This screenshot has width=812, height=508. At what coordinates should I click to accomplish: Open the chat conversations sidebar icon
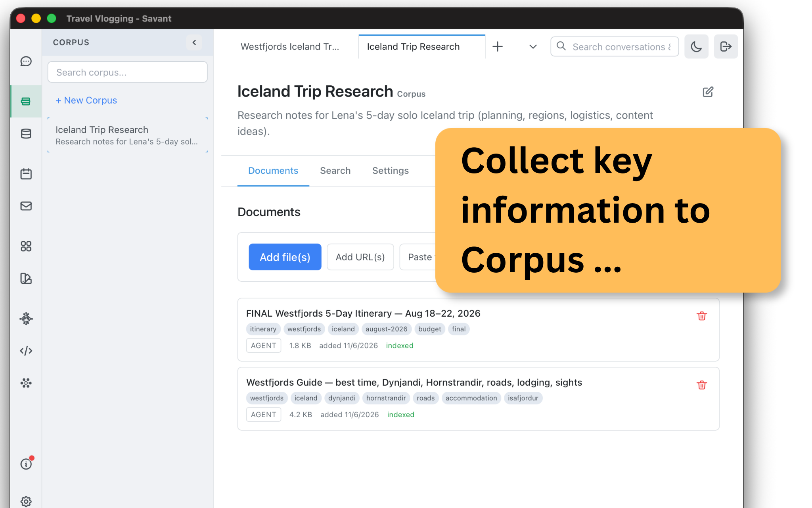click(x=26, y=61)
